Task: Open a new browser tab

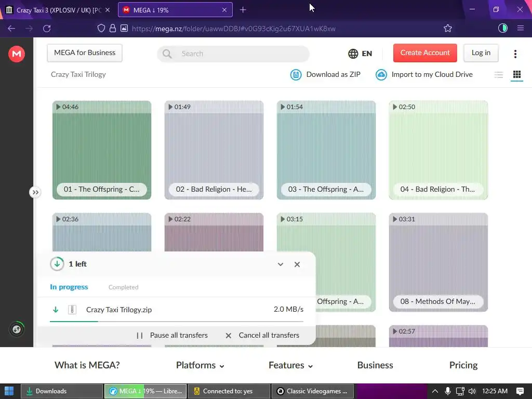Action: (243, 10)
